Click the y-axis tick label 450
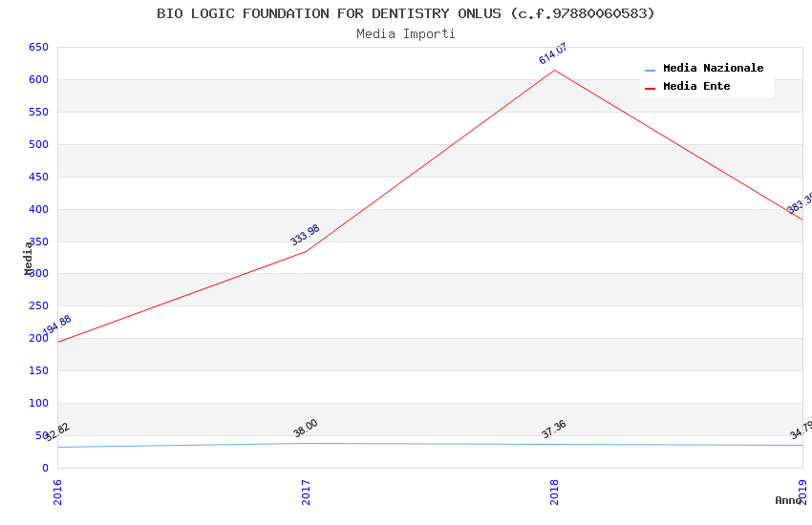 coord(38,177)
